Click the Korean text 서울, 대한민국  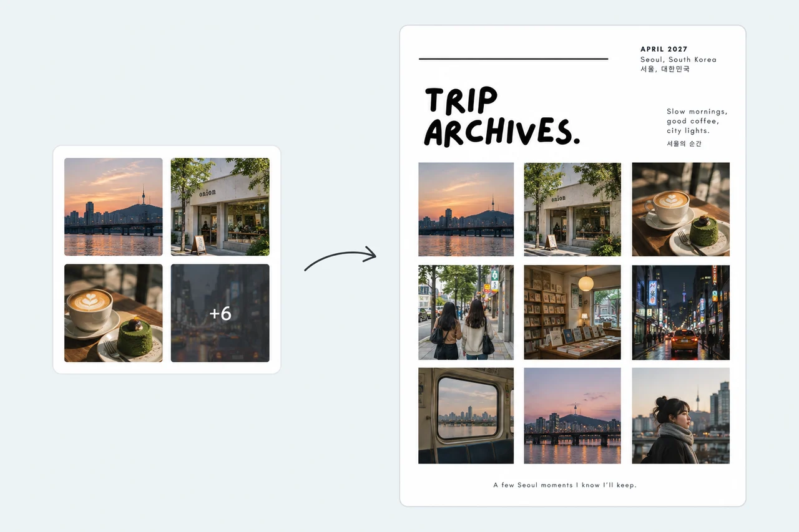coord(665,69)
